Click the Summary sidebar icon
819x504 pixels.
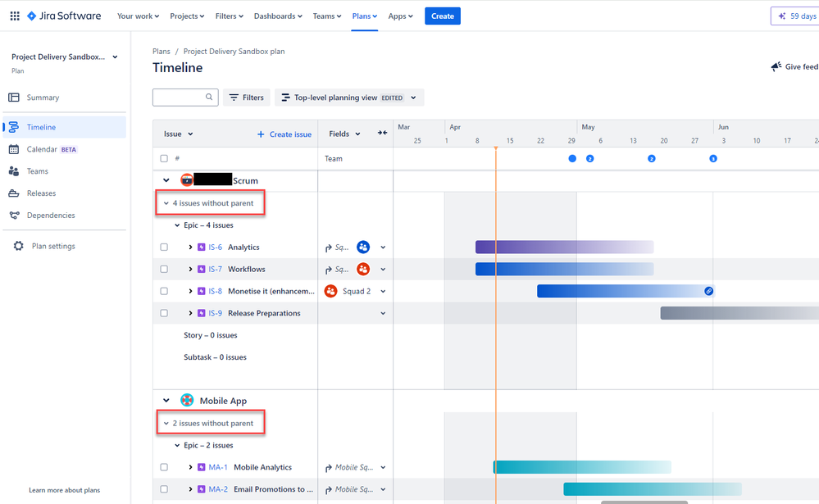pyautogui.click(x=14, y=98)
